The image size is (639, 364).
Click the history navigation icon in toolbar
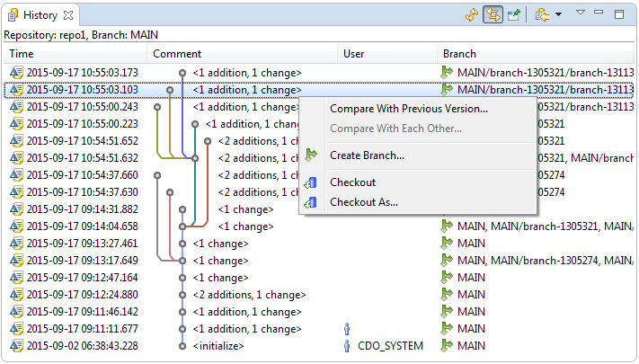(x=542, y=14)
